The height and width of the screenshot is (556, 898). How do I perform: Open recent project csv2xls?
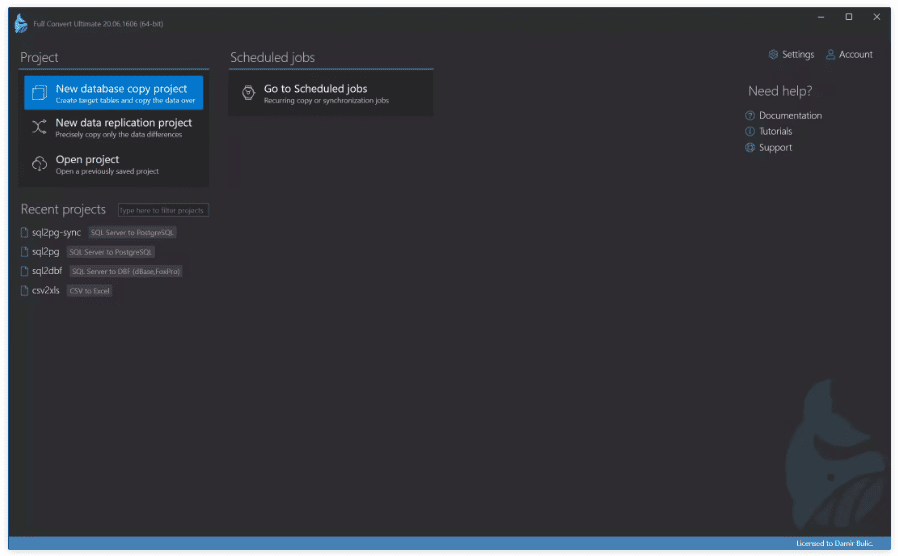46,291
